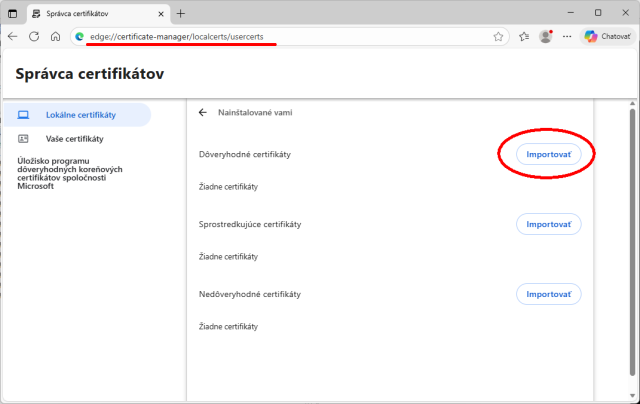The width and height of the screenshot is (640, 404).
Task: Open the tab actions menu icon
Action: pos(12,13)
